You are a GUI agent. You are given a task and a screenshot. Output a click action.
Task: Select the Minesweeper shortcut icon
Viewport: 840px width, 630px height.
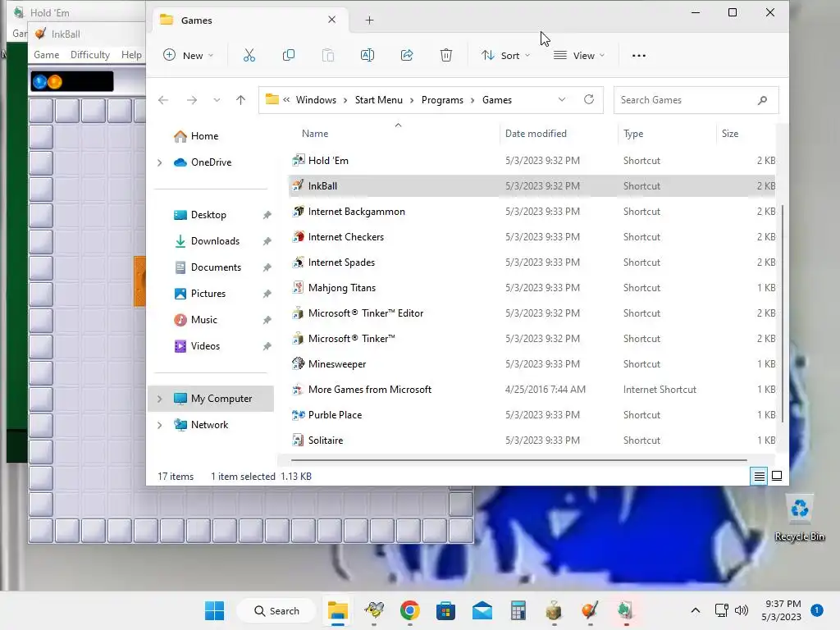298,363
